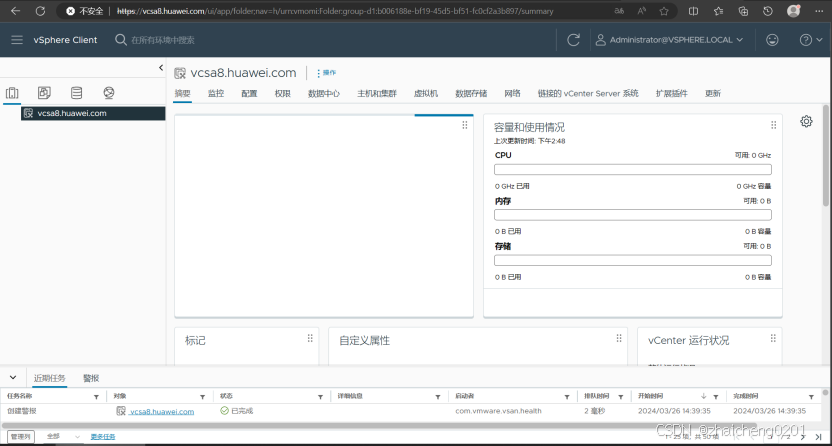
Task: Filter the 状态 column
Action: click(320, 397)
